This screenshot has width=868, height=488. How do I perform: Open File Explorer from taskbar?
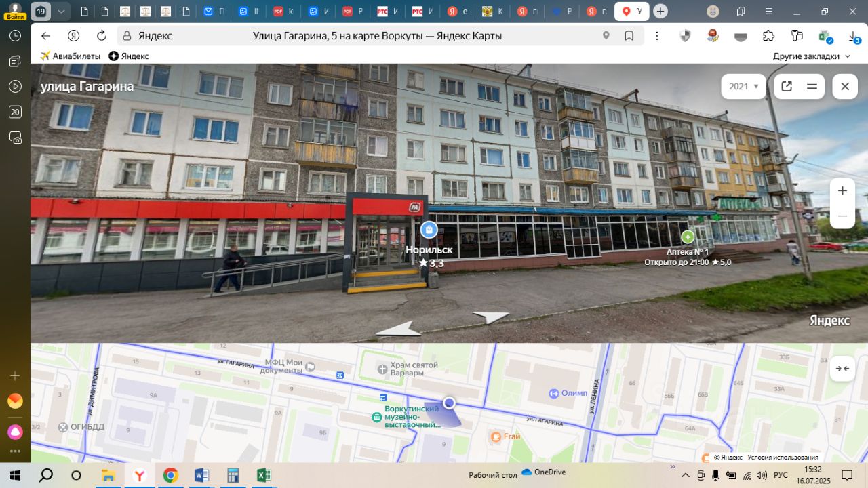point(108,475)
